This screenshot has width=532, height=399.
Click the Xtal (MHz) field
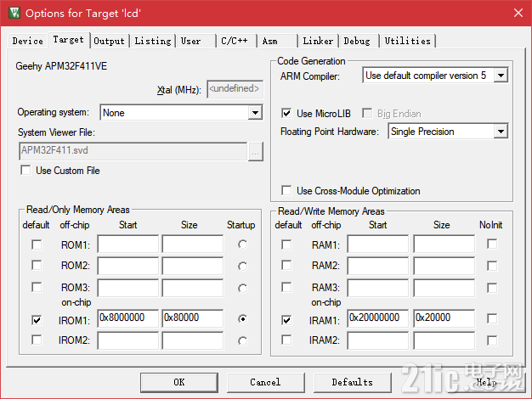pyautogui.click(x=235, y=89)
